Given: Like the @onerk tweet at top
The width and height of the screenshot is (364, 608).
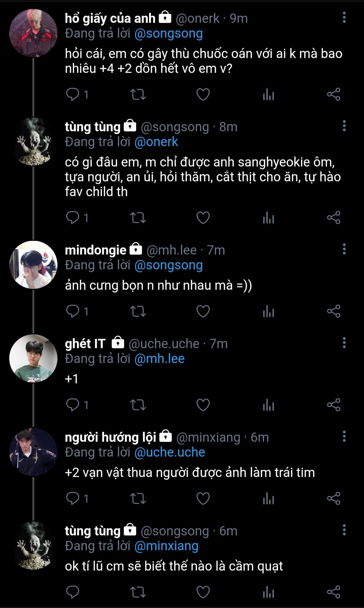Looking at the screenshot, I should (x=203, y=94).
